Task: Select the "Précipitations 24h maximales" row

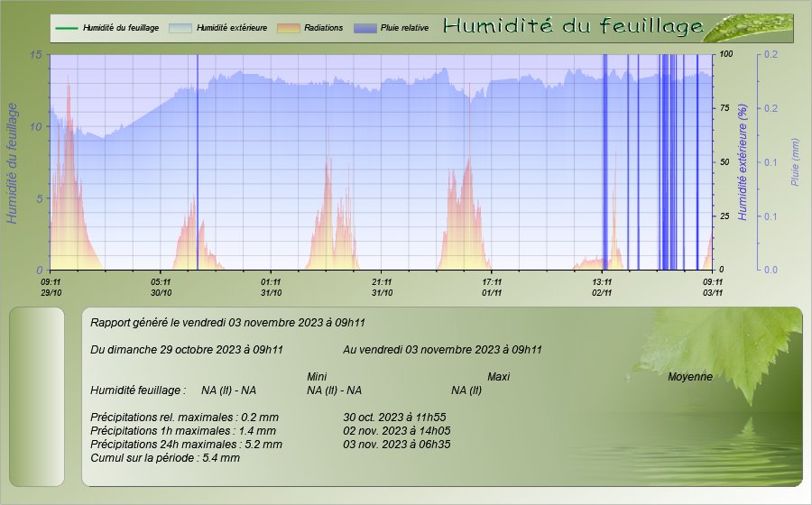Action: tap(187, 444)
